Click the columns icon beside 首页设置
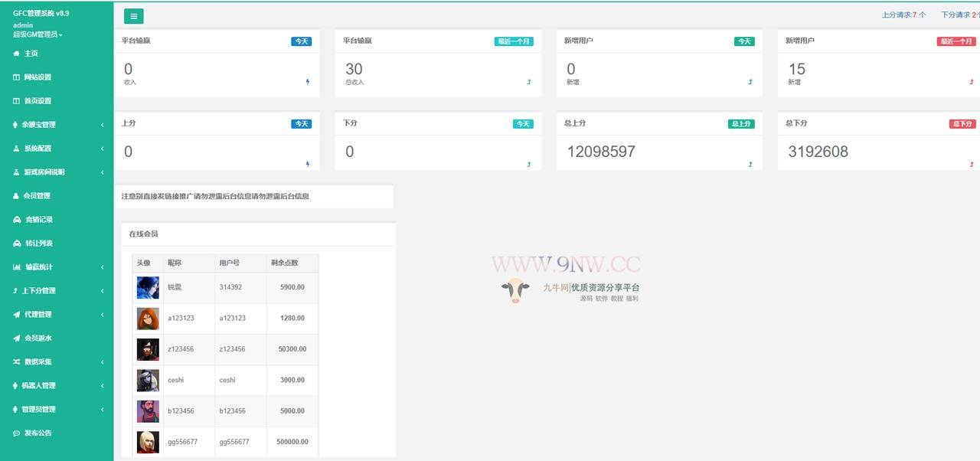 pyautogui.click(x=16, y=101)
